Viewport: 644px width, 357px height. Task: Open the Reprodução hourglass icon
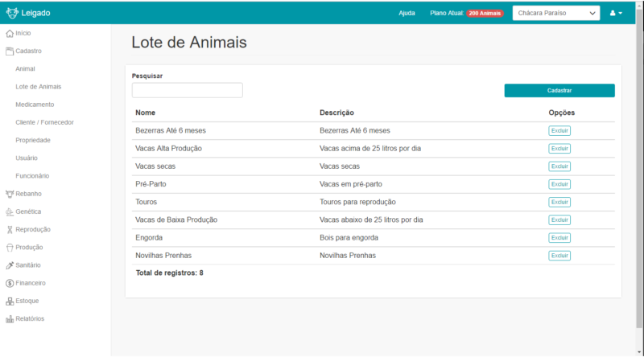[10, 230]
